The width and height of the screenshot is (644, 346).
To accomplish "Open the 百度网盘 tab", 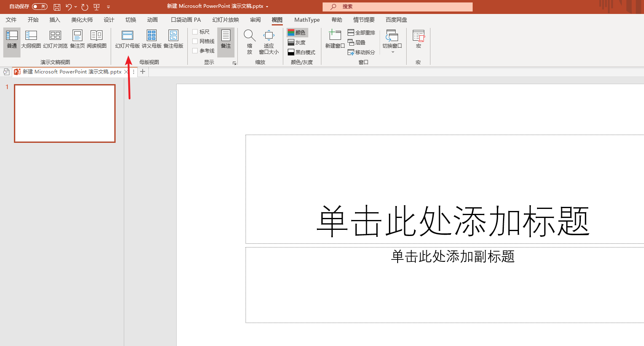I will [x=396, y=20].
